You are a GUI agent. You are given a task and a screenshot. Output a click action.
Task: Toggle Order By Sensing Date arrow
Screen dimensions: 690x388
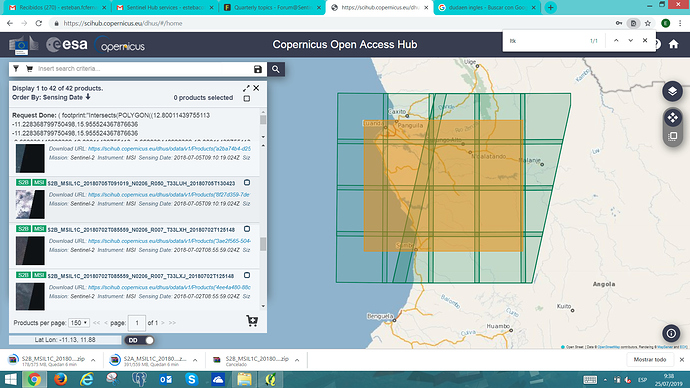(88, 97)
